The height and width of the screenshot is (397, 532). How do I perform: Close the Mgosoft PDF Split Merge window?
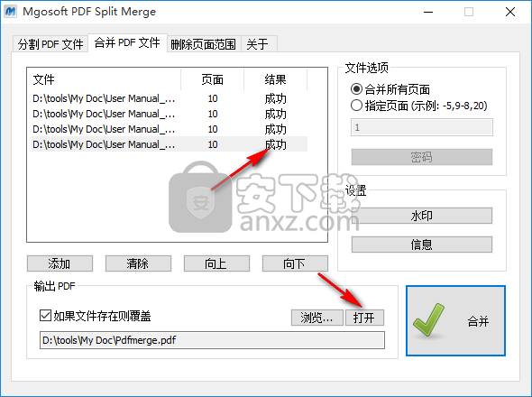pos(510,12)
